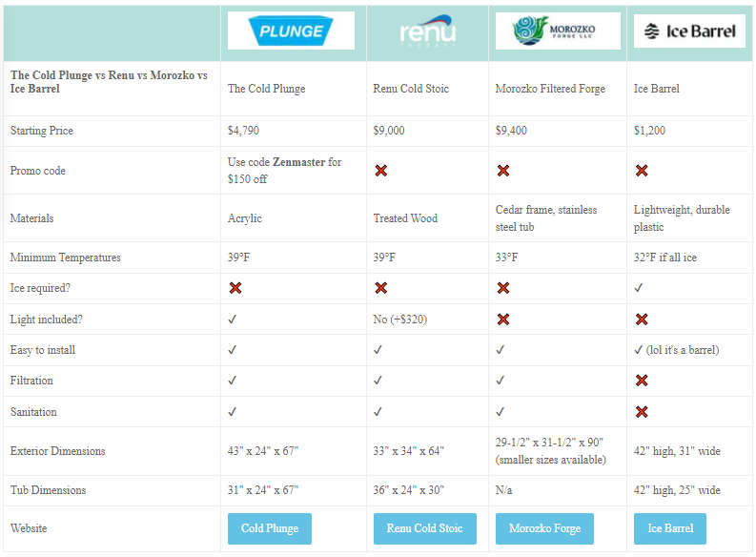Click the 'Use code Zenmaster for $150 off' text
Image resolution: width=756 pixels, height=557 pixels.
[284, 170]
